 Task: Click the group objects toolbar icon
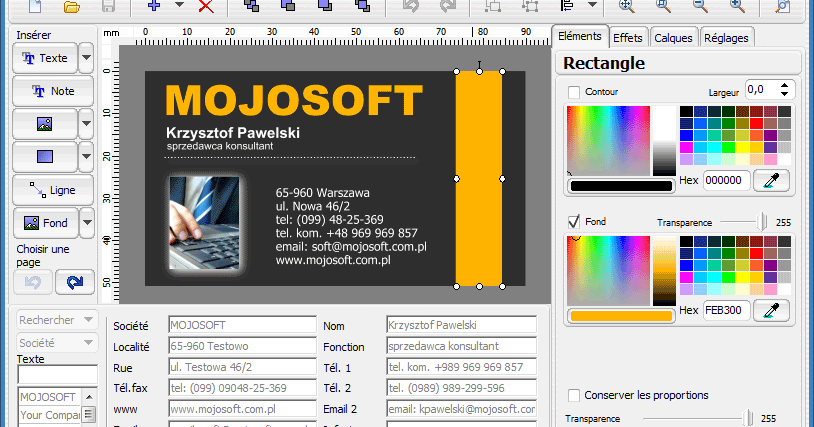[493, 6]
